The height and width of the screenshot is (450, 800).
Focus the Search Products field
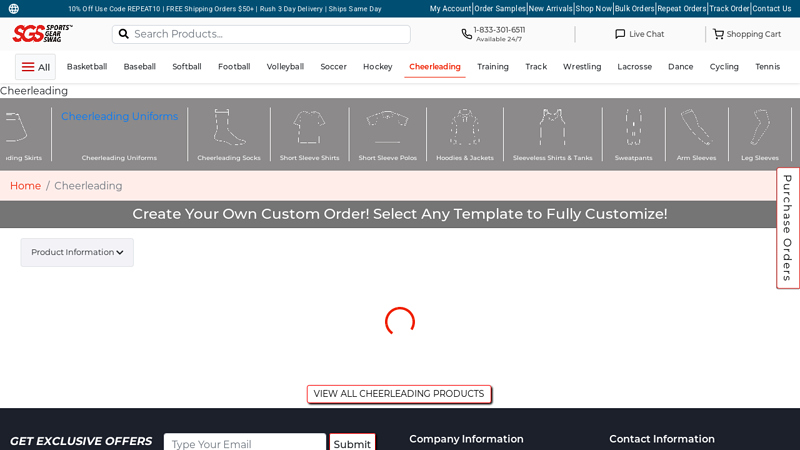click(265, 34)
